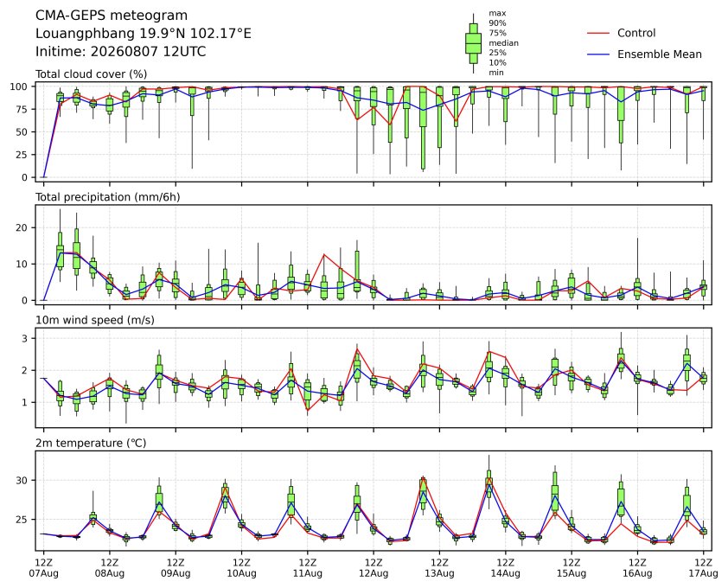The width and height of the screenshot is (728, 588).
Task: Click the Control legend red line
Action: tap(598, 34)
